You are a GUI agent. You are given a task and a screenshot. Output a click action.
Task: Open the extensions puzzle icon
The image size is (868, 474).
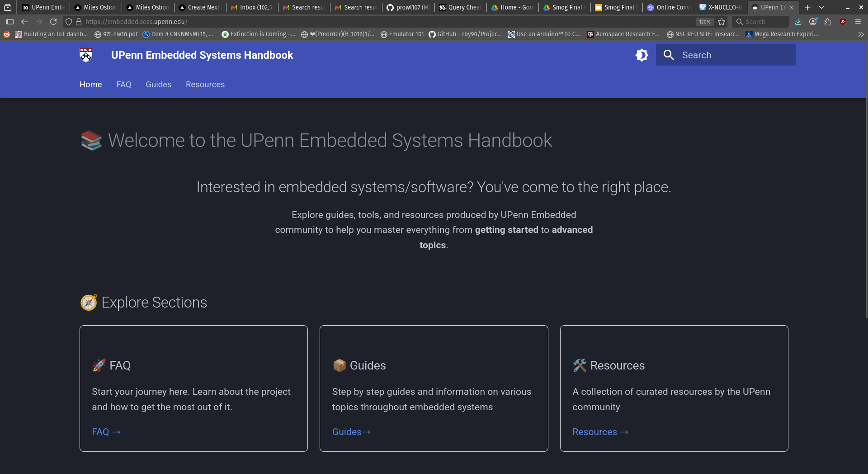828,22
